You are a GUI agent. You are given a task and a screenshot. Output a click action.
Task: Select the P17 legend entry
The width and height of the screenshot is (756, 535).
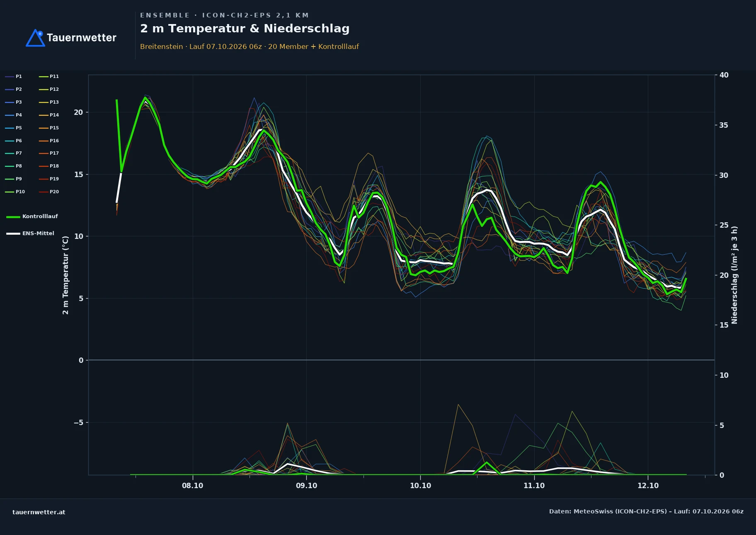[49, 153]
